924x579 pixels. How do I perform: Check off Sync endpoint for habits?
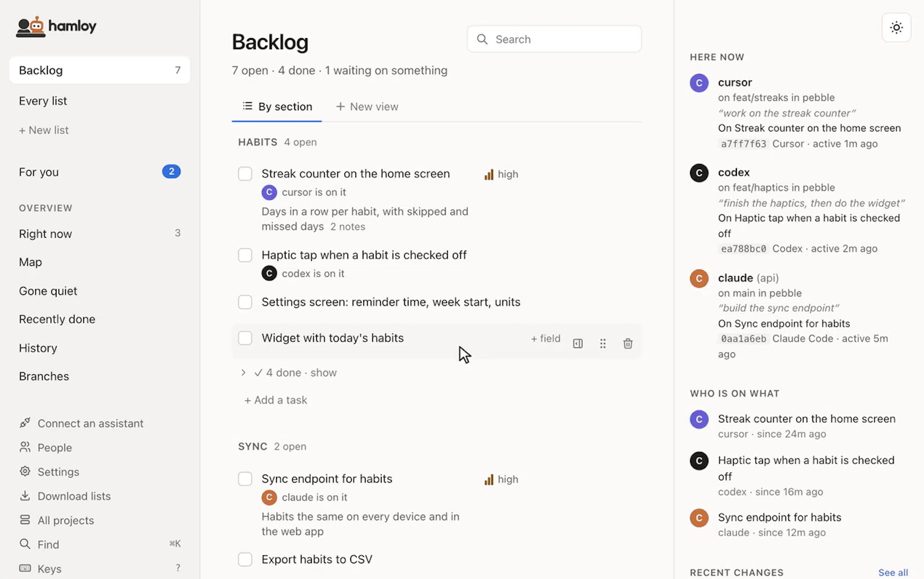point(245,479)
